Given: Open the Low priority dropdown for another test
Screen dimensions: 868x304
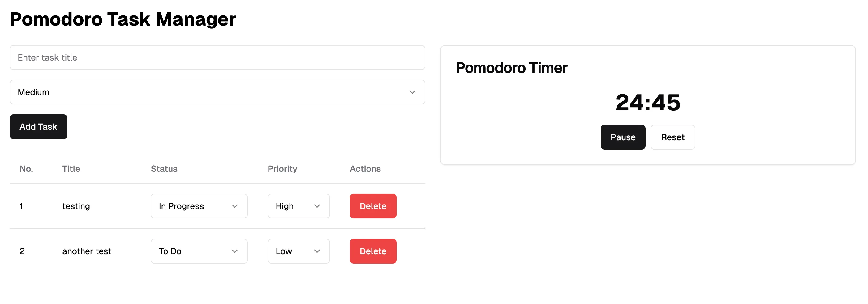Looking at the screenshot, I should point(298,251).
